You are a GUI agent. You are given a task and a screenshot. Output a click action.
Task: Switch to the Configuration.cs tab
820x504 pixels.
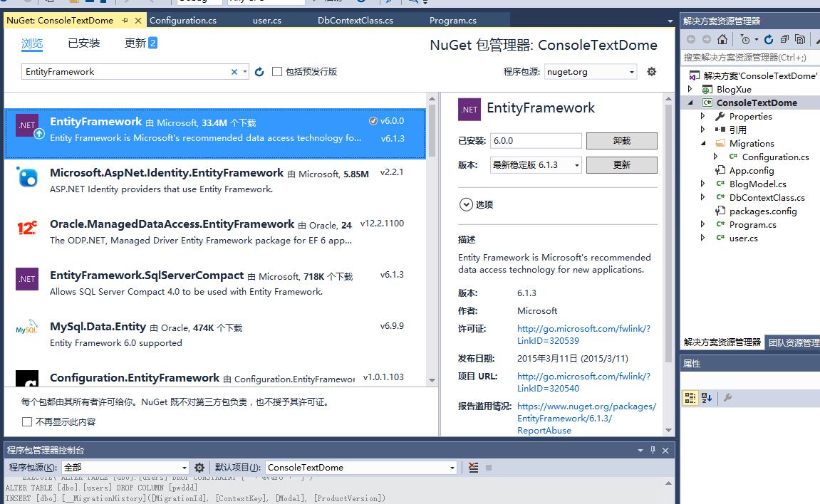point(183,21)
